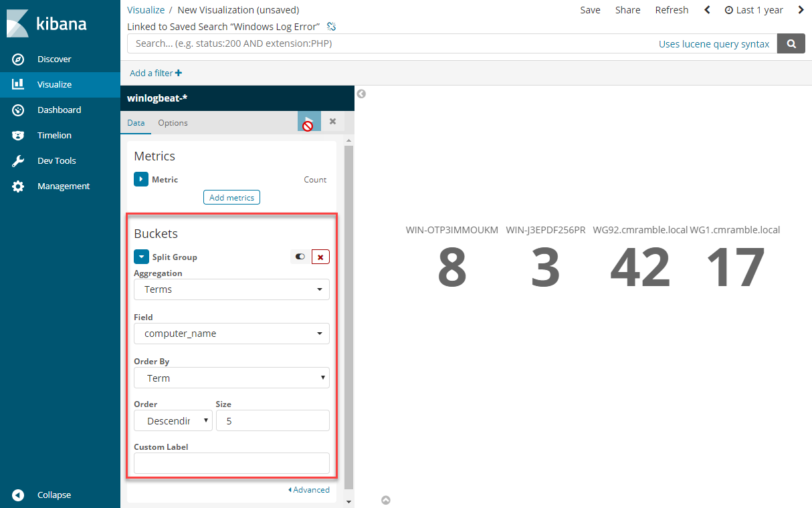Open the Order By Term dropdown
The image size is (812, 508).
[x=231, y=378]
